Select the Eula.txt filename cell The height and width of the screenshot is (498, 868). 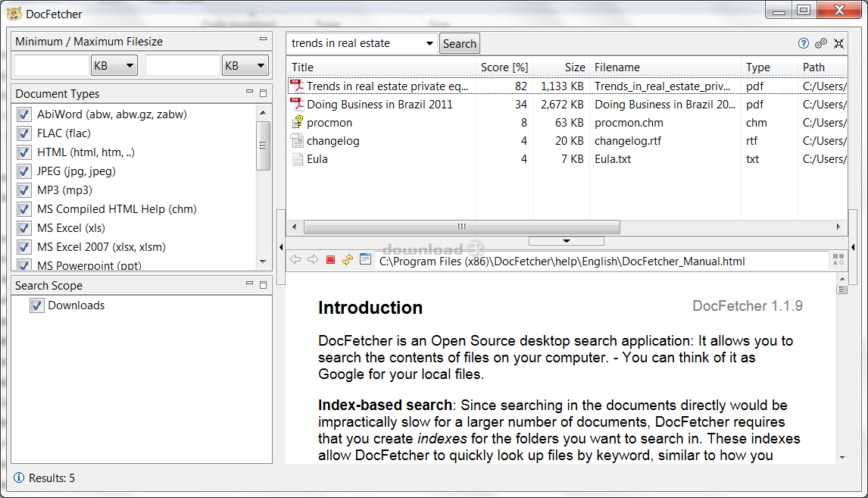pos(613,159)
